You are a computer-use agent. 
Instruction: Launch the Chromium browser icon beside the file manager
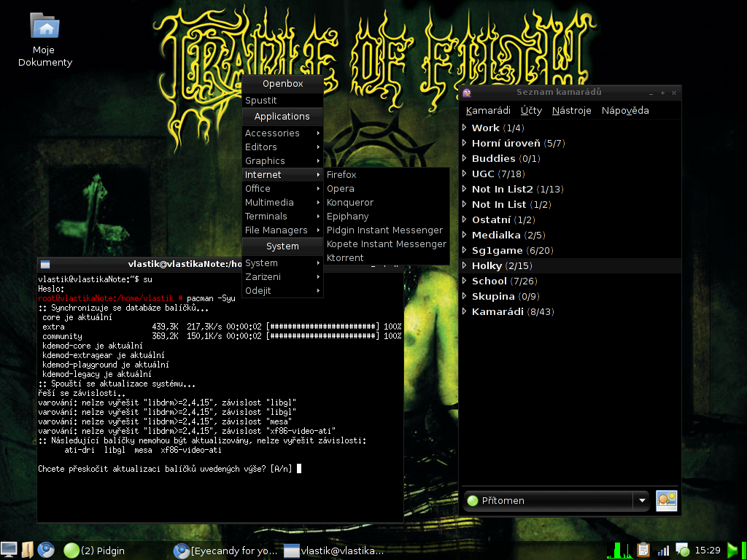[x=46, y=550]
